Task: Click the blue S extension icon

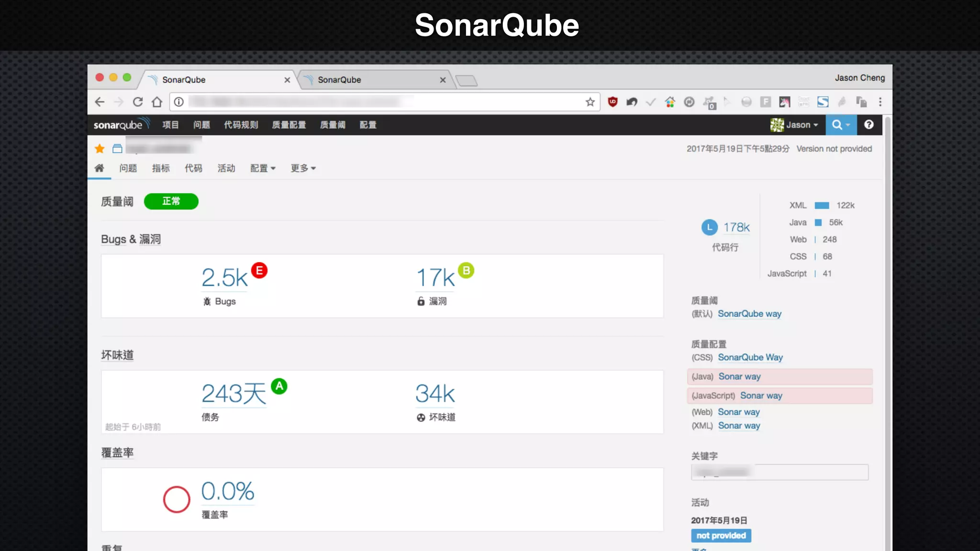Action: coord(823,102)
